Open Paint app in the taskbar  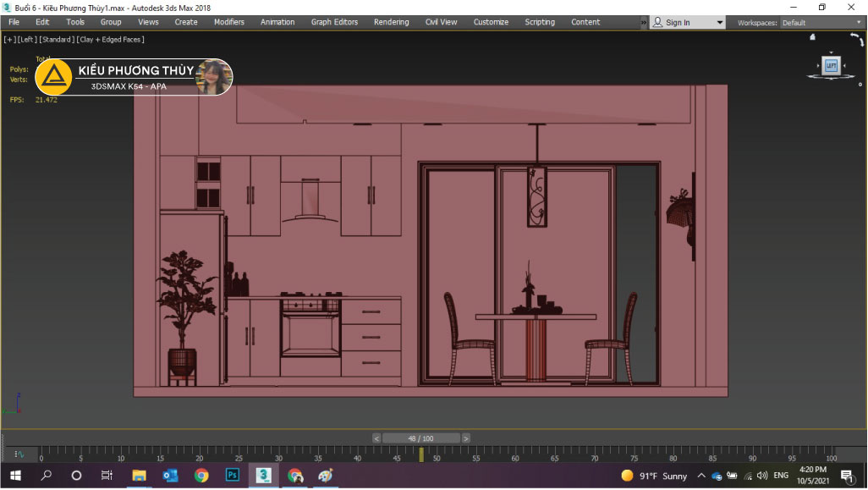click(326, 476)
